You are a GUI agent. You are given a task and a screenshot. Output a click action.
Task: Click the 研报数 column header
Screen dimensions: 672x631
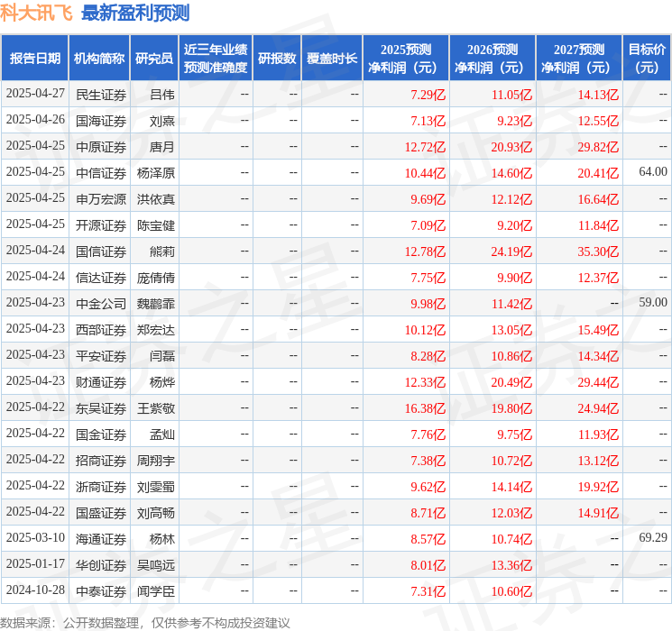(276, 59)
